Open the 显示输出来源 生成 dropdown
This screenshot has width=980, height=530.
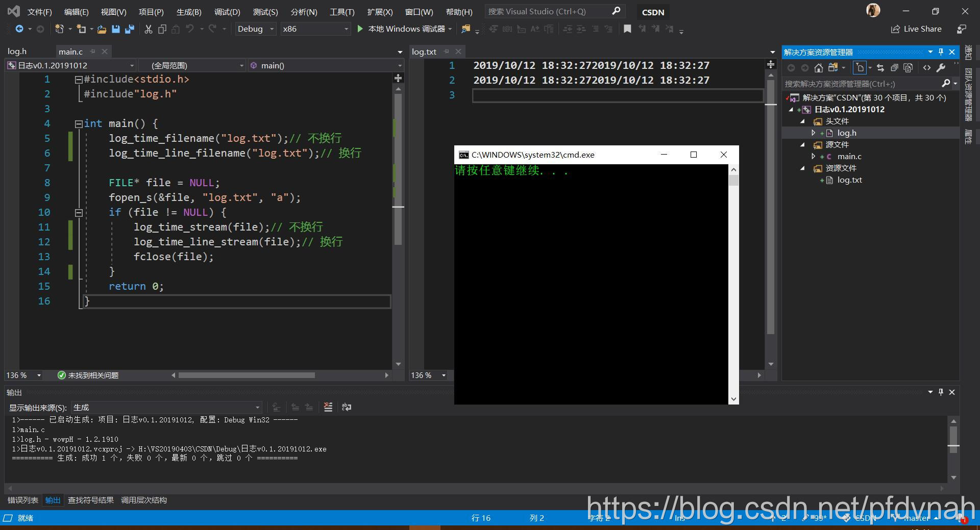click(x=166, y=407)
